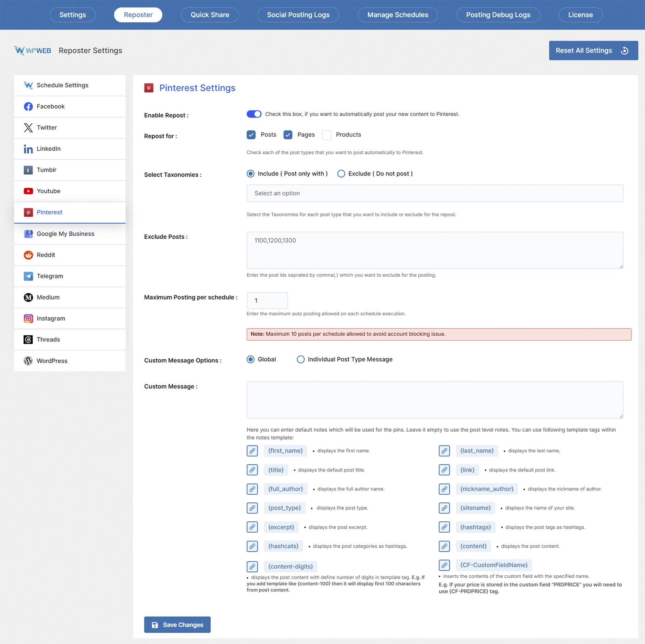645x644 pixels.
Task: Open Schedule Settings in sidebar
Action: [x=70, y=85]
